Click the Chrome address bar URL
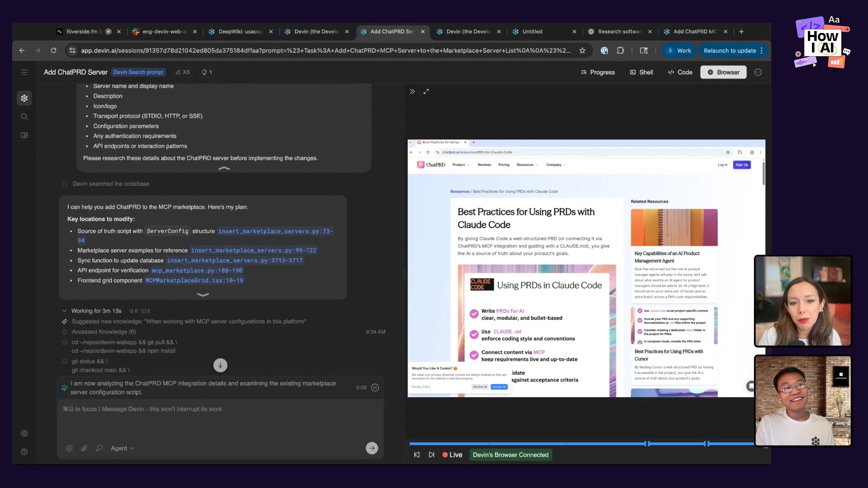The height and width of the screenshot is (488, 868). [x=325, y=51]
